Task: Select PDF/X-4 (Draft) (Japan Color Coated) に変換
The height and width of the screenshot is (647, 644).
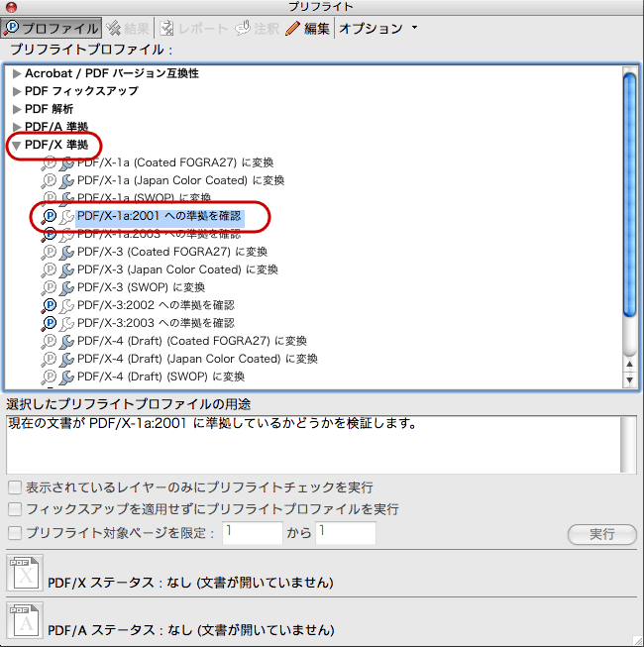Action: pyautogui.click(x=197, y=359)
